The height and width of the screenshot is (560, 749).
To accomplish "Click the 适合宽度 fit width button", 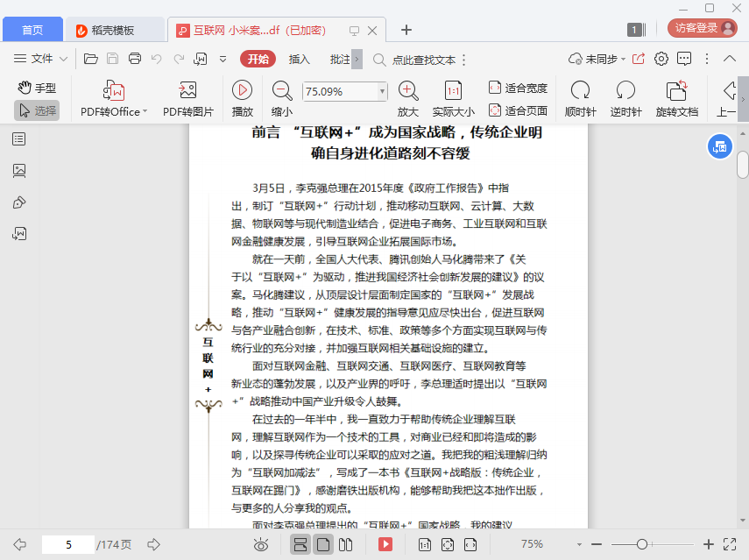I will tap(518, 88).
